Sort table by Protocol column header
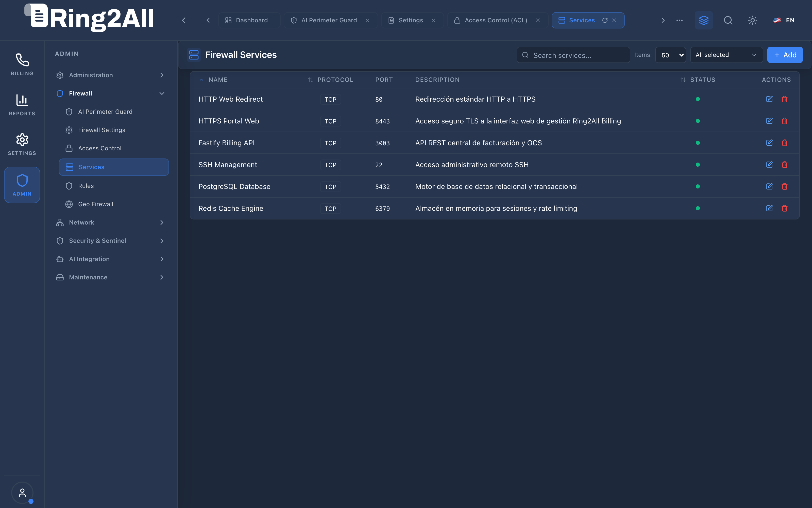 pos(330,80)
